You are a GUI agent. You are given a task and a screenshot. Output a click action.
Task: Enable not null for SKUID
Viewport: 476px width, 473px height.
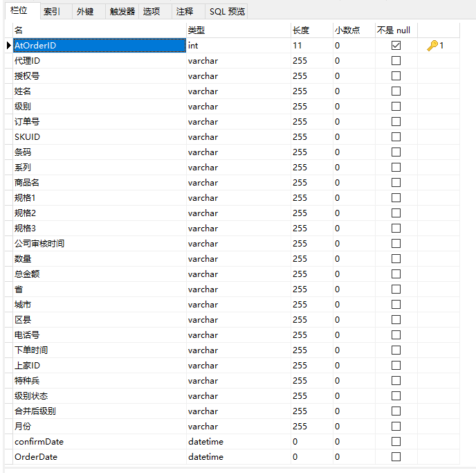[x=396, y=137]
